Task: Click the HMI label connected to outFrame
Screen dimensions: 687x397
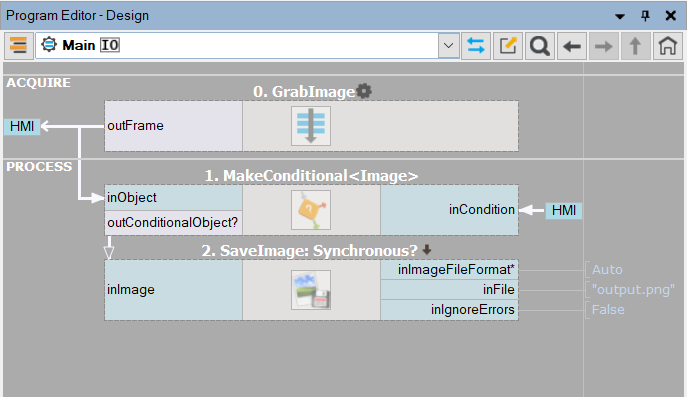Action: 22,126
